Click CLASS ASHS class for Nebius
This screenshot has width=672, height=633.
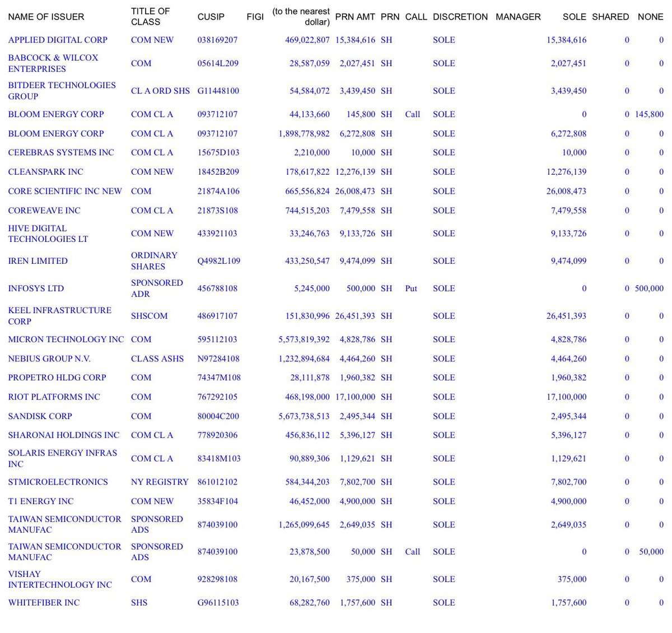(157, 359)
